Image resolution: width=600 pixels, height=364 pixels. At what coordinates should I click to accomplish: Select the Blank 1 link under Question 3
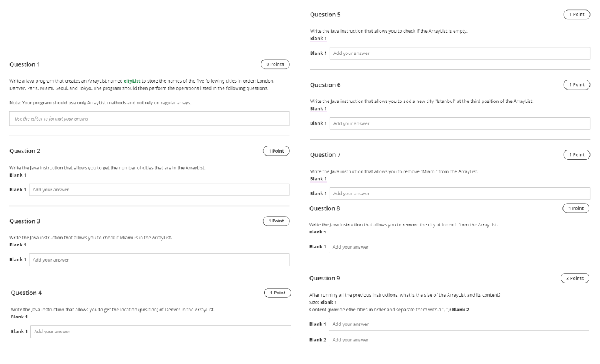[x=17, y=245]
